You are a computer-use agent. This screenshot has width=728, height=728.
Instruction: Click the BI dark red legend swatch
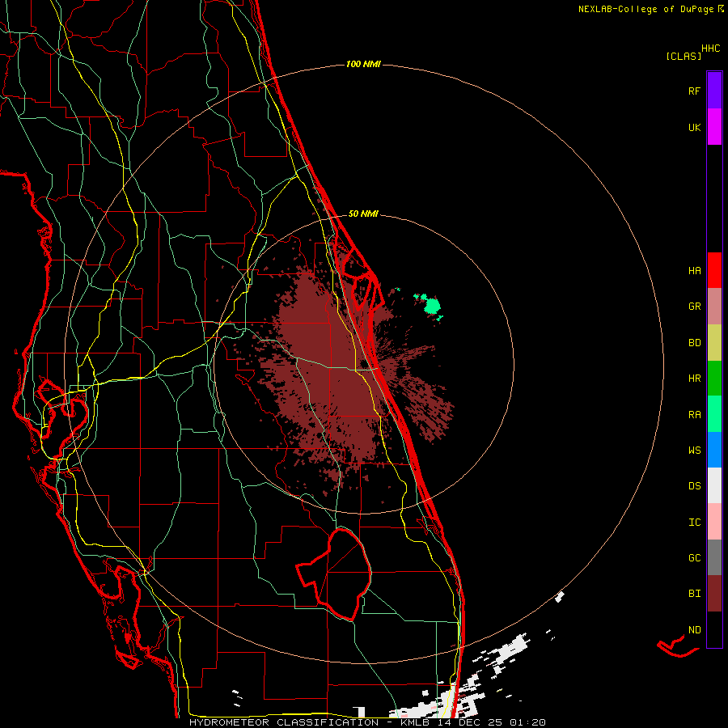714,594
